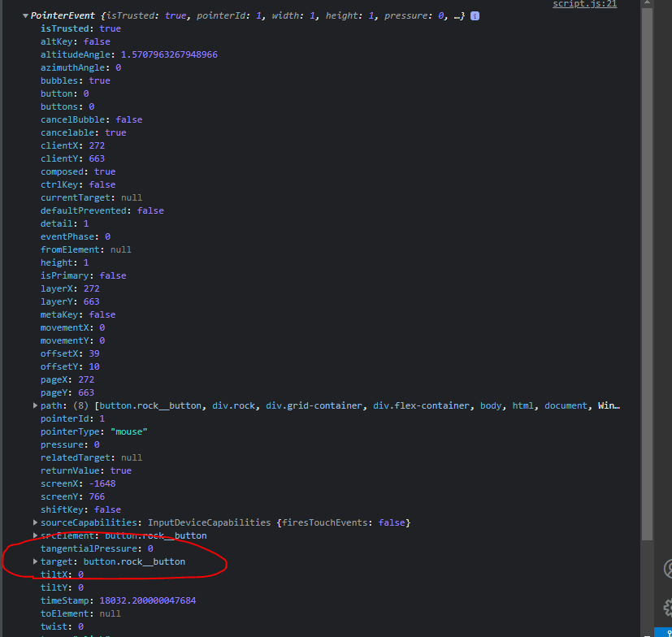Select the offsetY: 10 row
This screenshot has height=637, width=672.
click(x=70, y=366)
